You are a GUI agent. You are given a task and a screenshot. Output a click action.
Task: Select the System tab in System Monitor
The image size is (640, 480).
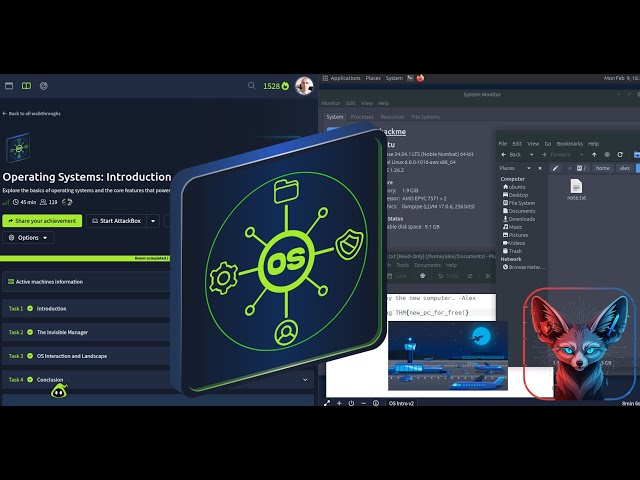coord(335,117)
